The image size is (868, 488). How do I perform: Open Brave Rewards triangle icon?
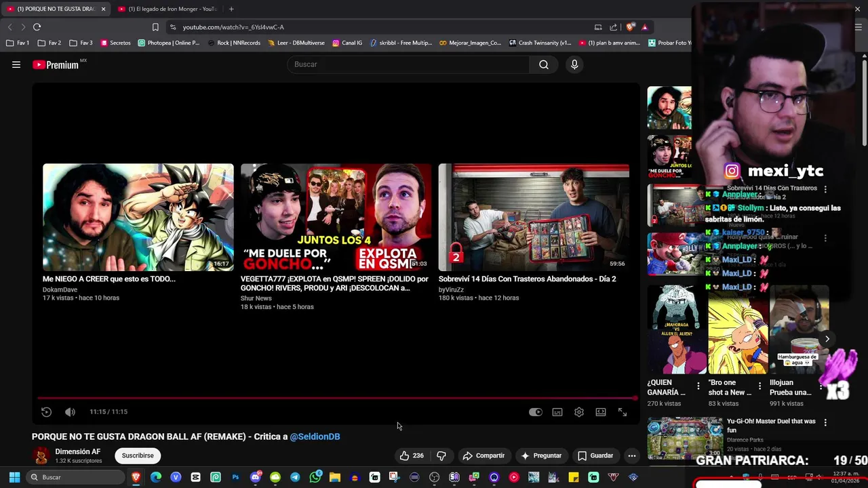(x=644, y=27)
